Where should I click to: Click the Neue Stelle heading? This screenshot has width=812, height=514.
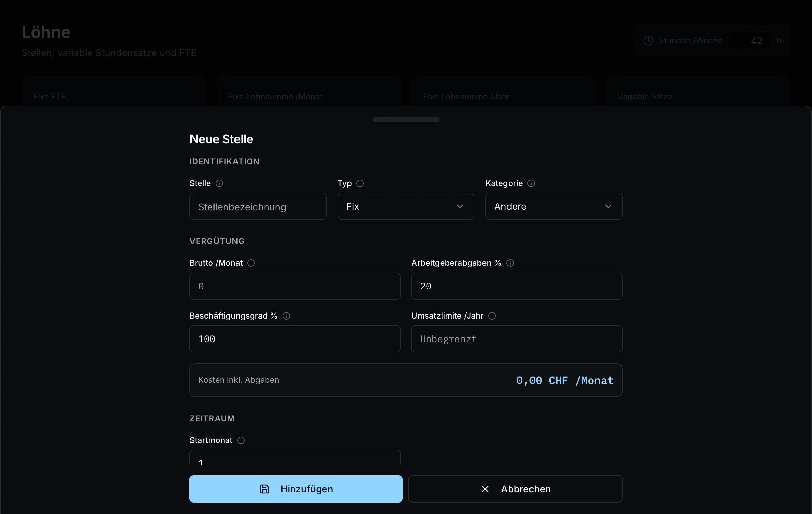pos(221,139)
